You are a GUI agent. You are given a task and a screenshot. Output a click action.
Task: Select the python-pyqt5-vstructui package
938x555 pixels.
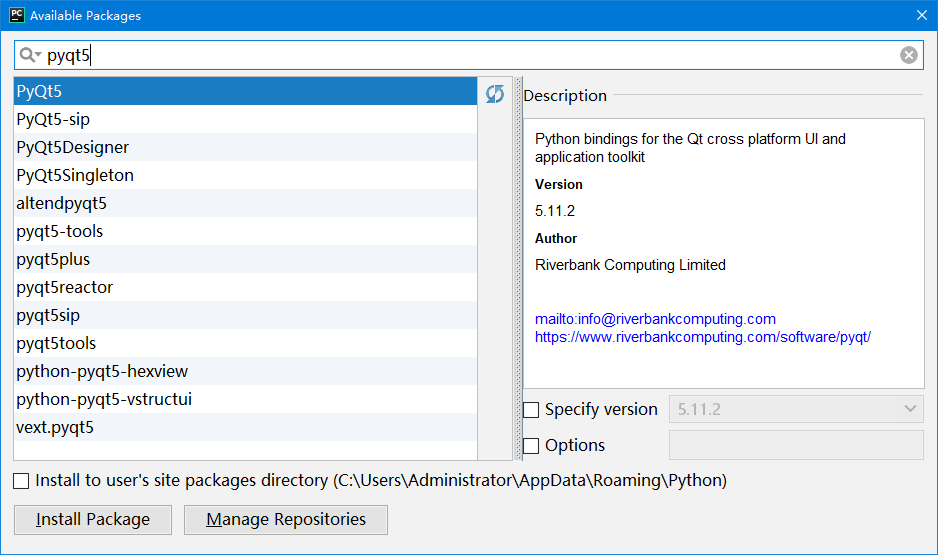pos(245,399)
